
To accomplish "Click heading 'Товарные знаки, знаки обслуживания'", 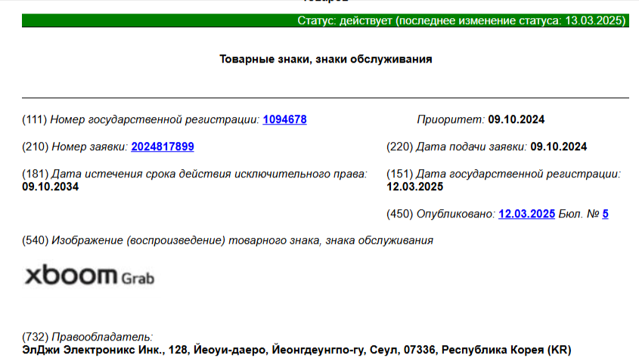I will point(326,59).
